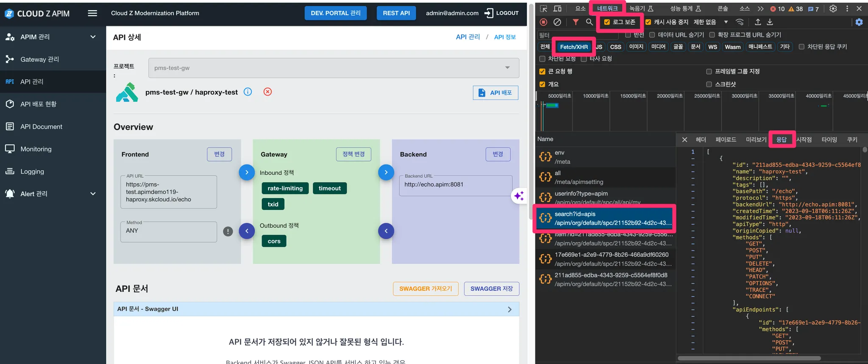
Task: Click the info icon next to haproxy-test
Action: (248, 92)
